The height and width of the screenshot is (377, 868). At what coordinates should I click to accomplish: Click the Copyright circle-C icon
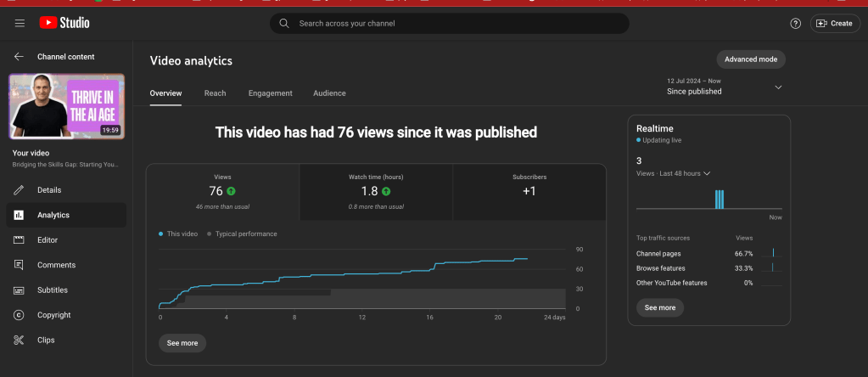(19, 315)
